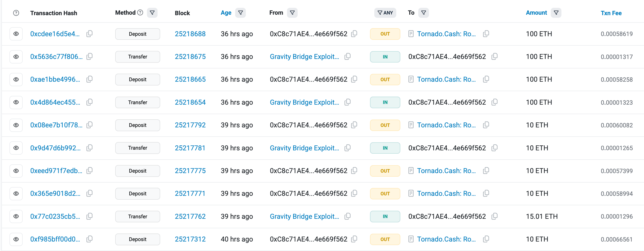
Task: Open Method column help tooltip icon
Action: point(140,12)
